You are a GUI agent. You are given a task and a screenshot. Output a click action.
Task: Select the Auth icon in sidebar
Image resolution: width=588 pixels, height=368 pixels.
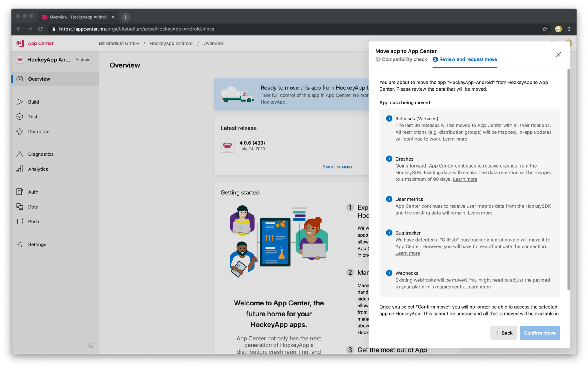point(20,192)
